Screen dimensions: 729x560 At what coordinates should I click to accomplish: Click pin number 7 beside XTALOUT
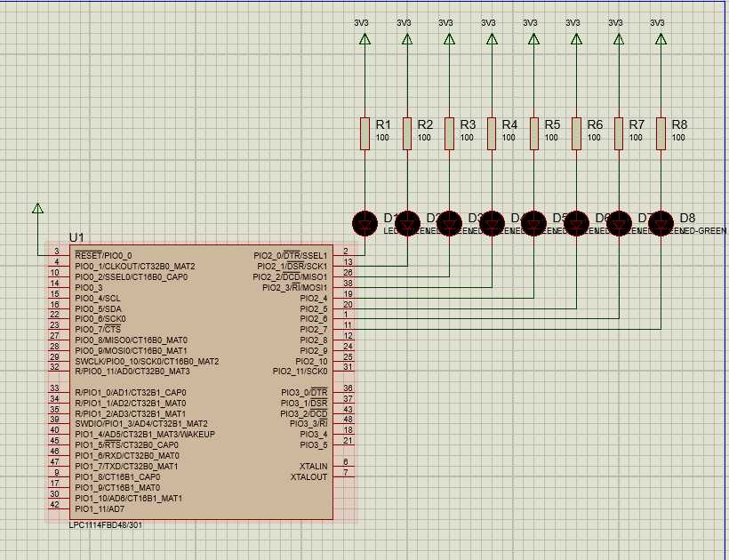click(x=346, y=473)
